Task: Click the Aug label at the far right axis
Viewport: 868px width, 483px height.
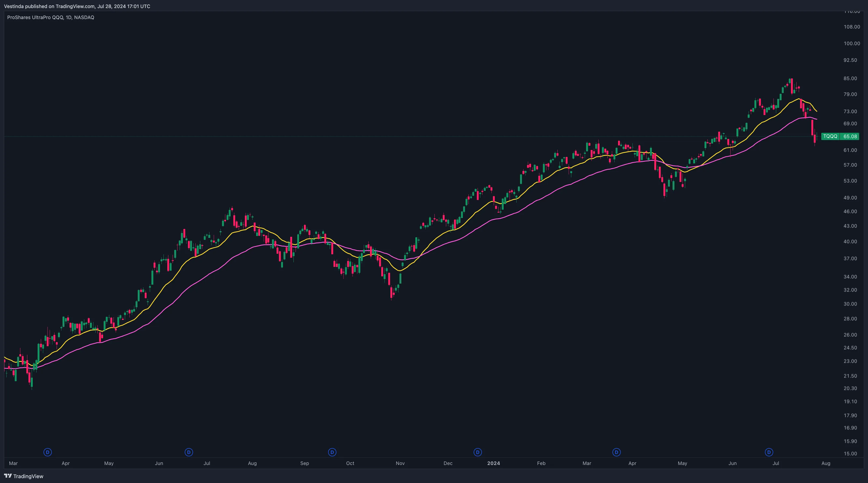Action: pyautogui.click(x=826, y=463)
